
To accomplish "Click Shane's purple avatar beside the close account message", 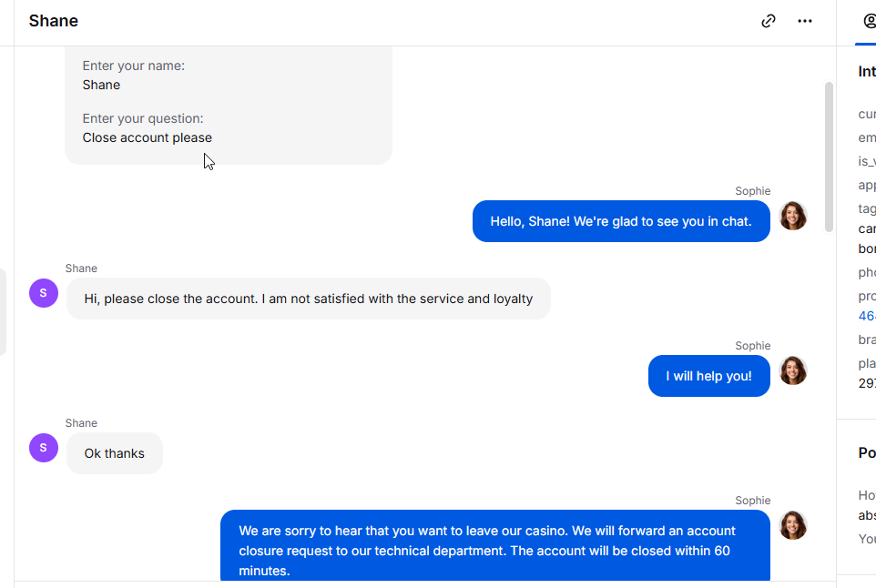I will [44, 293].
